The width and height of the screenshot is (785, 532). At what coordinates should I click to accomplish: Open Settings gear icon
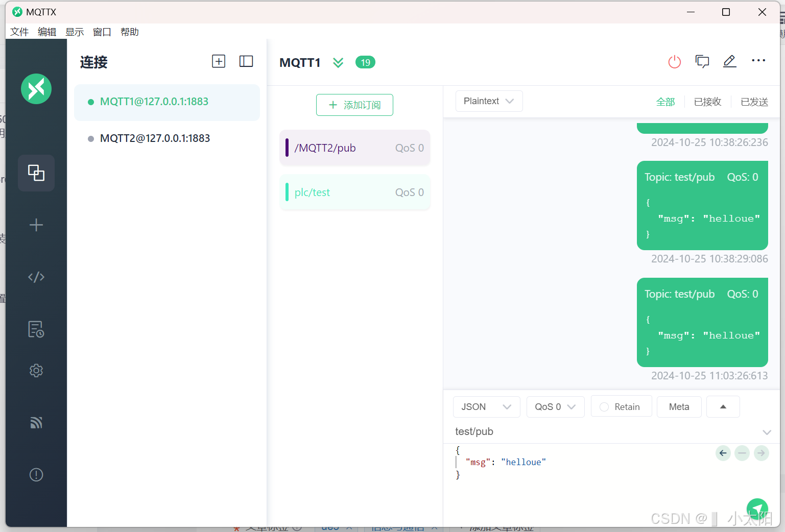36,371
